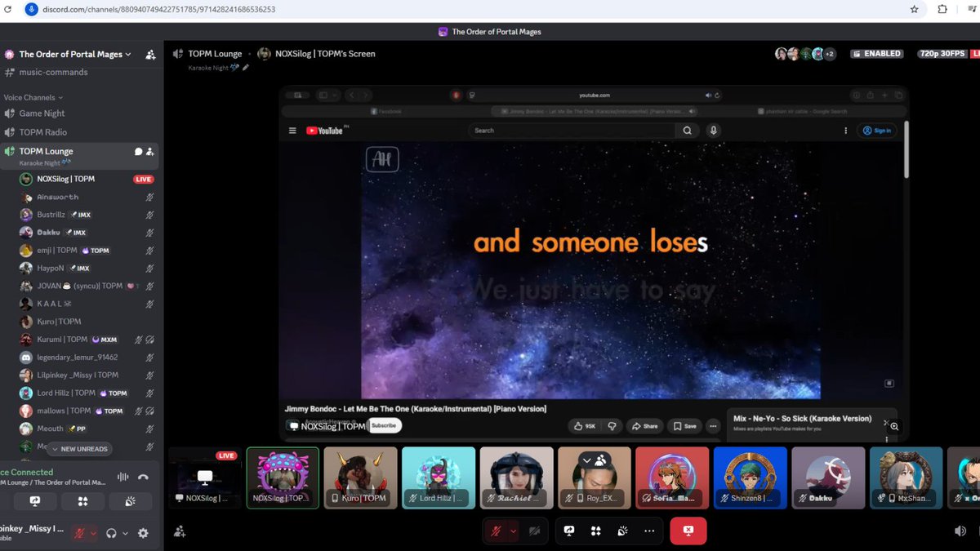980x551 pixels.
Task: Open User Settings gear icon
Action: tap(143, 533)
